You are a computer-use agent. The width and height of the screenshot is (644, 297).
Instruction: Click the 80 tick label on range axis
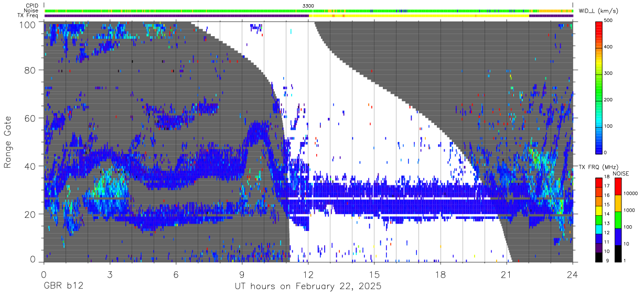pos(30,70)
